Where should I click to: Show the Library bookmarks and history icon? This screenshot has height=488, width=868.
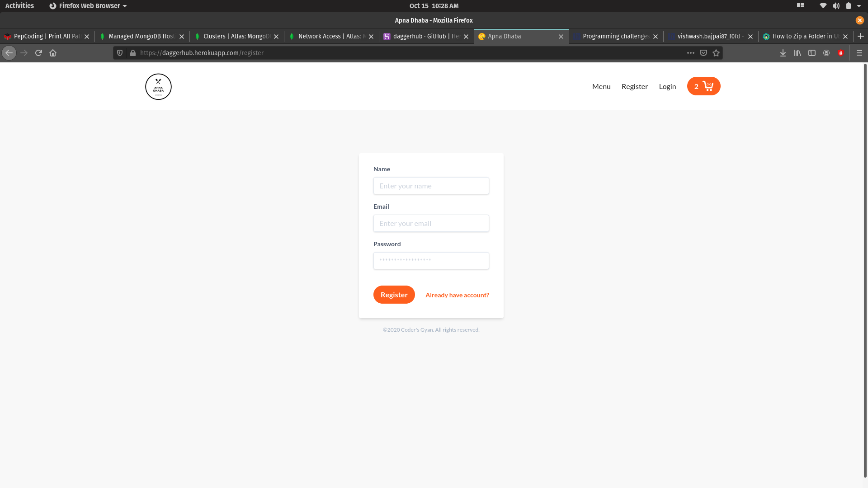point(797,53)
